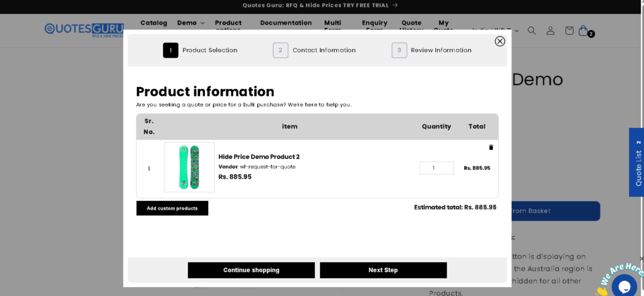Close the quote popup with X icon
Screen dimensions: 644x296
(x=499, y=41)
